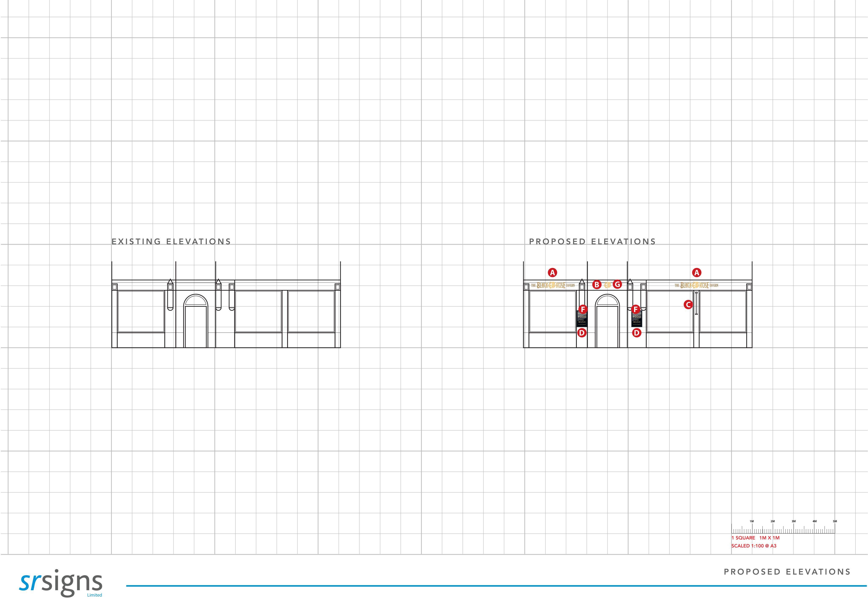This screenshot has height=614, width=868.
Task: Select the A marker above the right tavern sign
Action: [696, 272]
